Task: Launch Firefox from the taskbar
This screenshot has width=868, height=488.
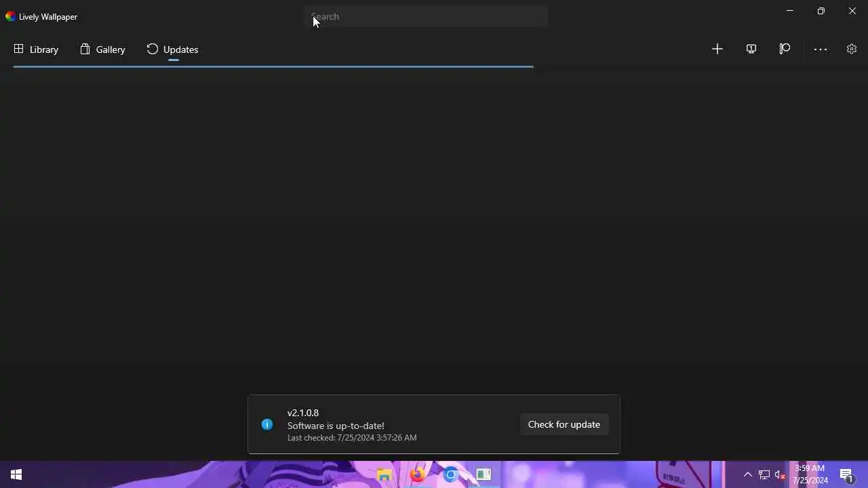Action: 417,474
